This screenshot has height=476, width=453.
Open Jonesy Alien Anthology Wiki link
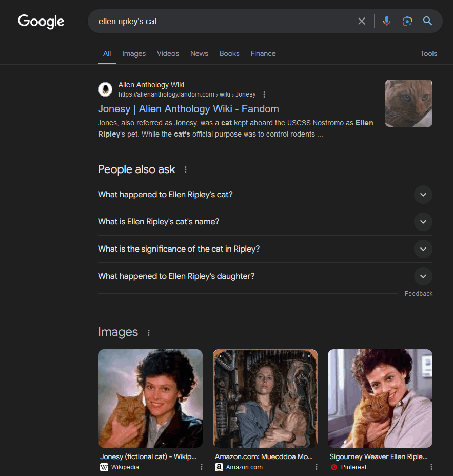tap(188, 109)
